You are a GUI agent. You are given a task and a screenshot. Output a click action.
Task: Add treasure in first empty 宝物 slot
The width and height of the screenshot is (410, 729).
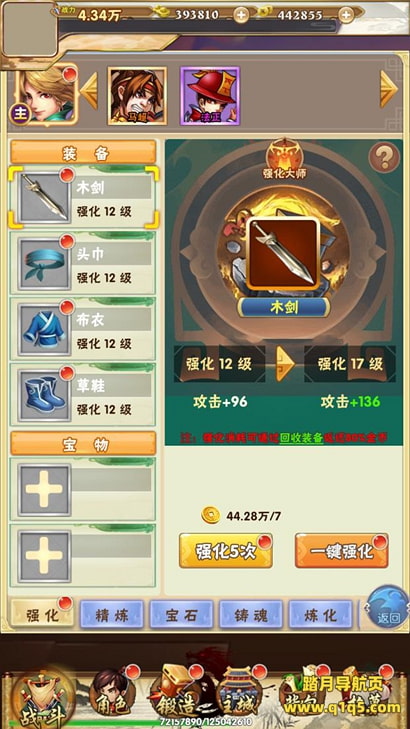click(x=83, y=490)
